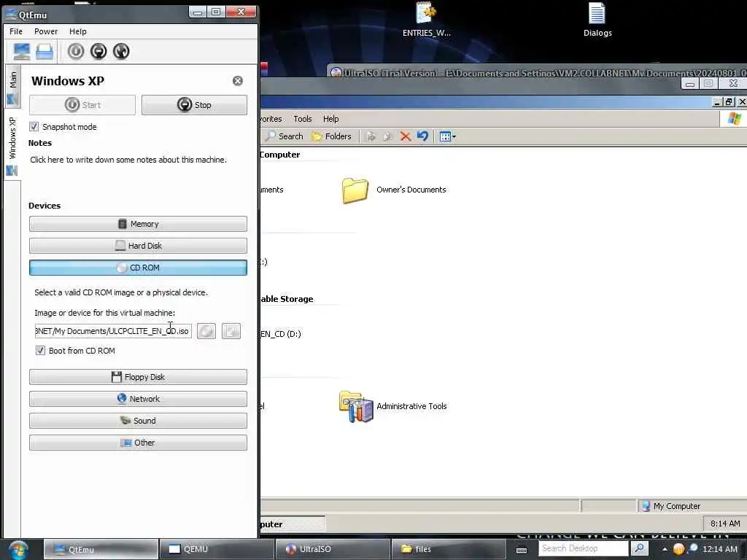Click the Windows Start orb

coord(18,549)
